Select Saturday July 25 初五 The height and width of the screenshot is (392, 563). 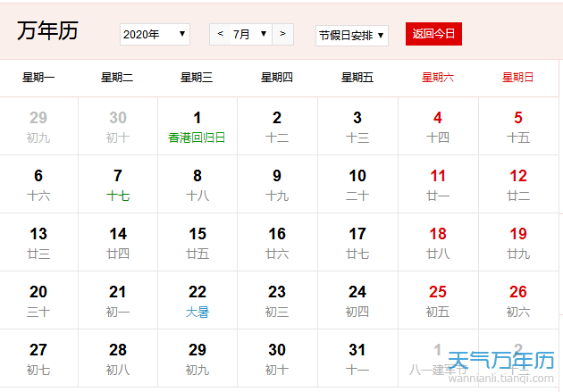[438, 300]
